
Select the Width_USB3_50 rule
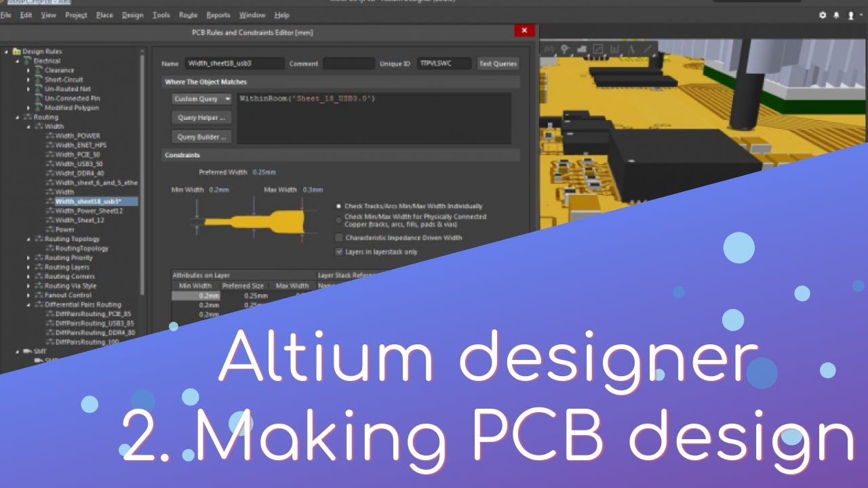tap(79, 165)
